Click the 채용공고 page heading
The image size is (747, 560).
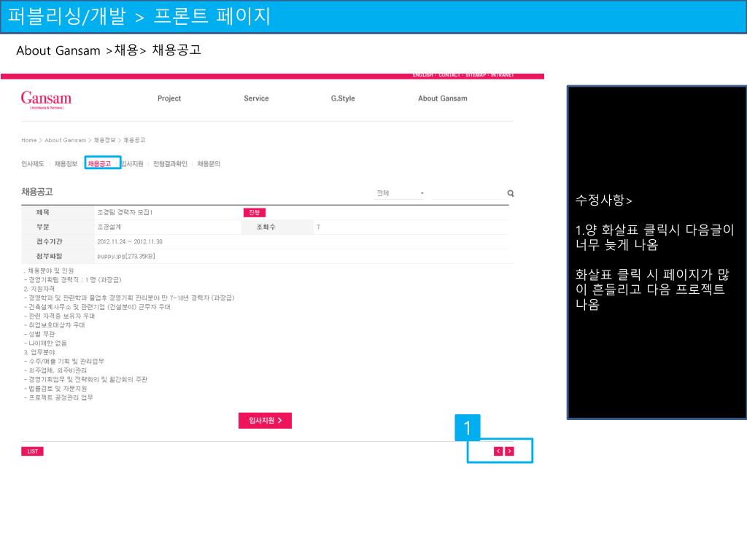pos(37,192)
